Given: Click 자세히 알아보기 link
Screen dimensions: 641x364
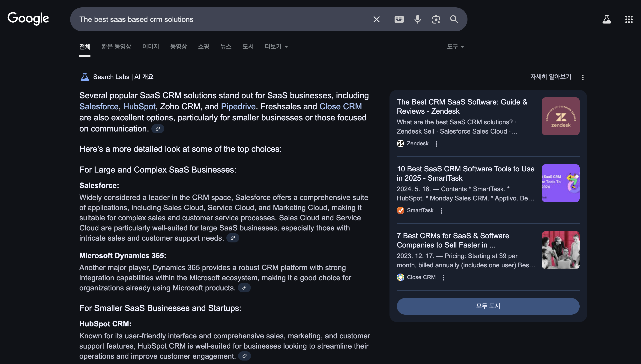Looking at the screenshot, I should 551,77.
